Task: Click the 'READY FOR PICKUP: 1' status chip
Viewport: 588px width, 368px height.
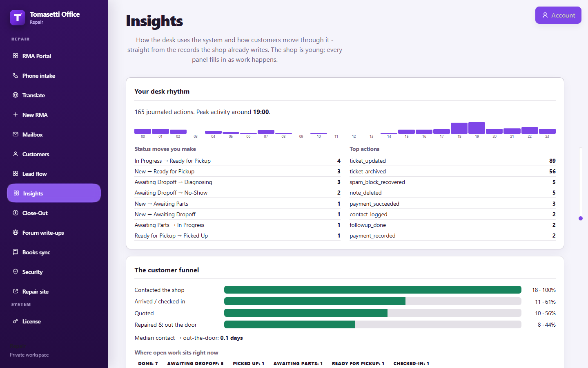Action: click(358, 364)
